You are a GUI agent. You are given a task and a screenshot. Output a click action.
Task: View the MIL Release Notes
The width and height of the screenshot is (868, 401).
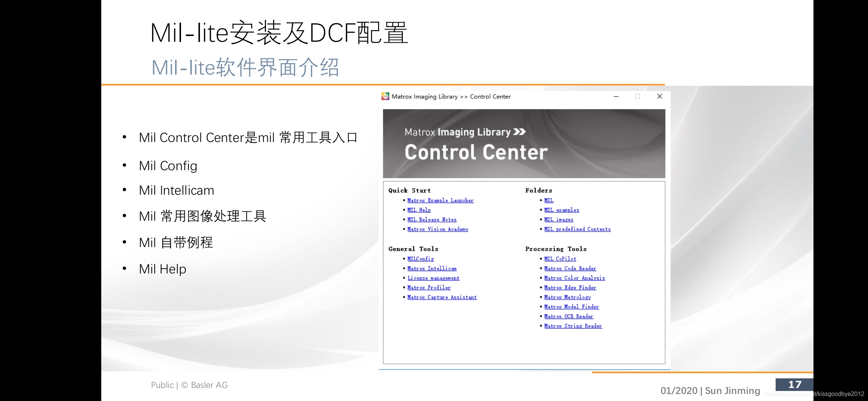[431, 219]
